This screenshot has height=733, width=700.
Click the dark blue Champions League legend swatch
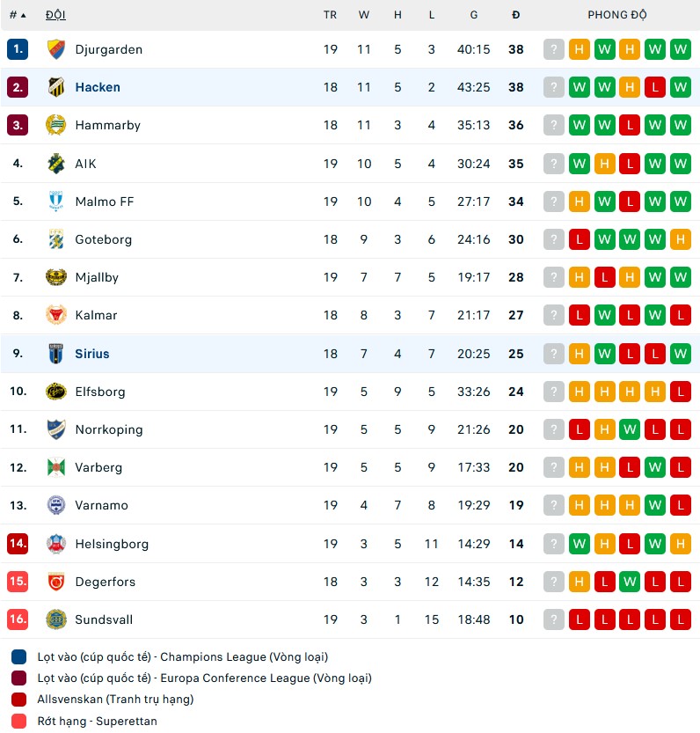click(x=19, y=657)
